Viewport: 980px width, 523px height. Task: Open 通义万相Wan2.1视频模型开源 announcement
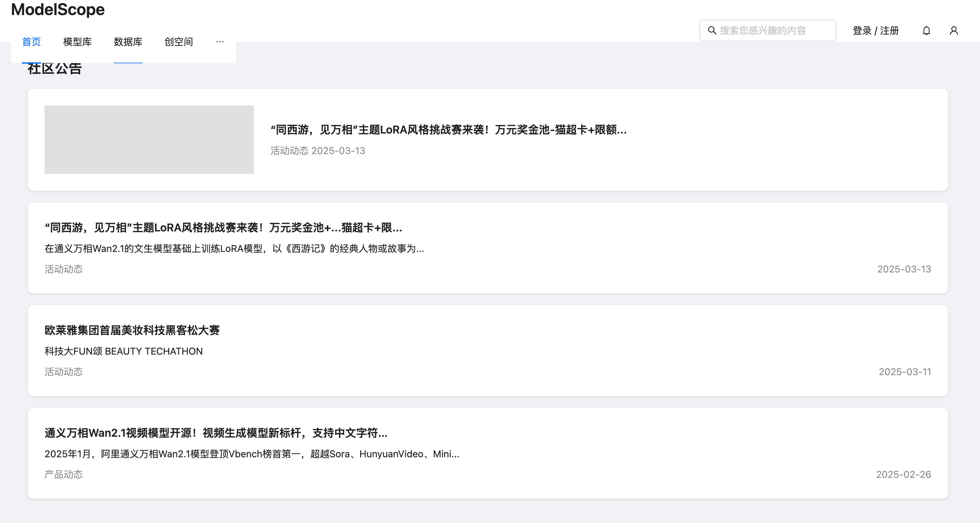click(216, 433)
